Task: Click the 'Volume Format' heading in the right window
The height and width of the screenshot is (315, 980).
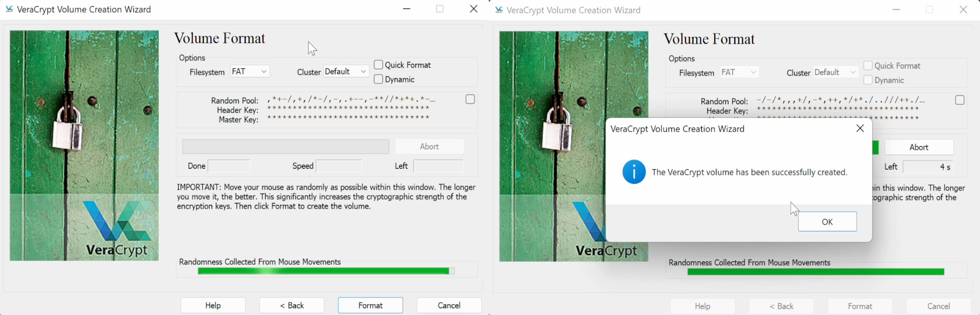Action: click(709, 39)
